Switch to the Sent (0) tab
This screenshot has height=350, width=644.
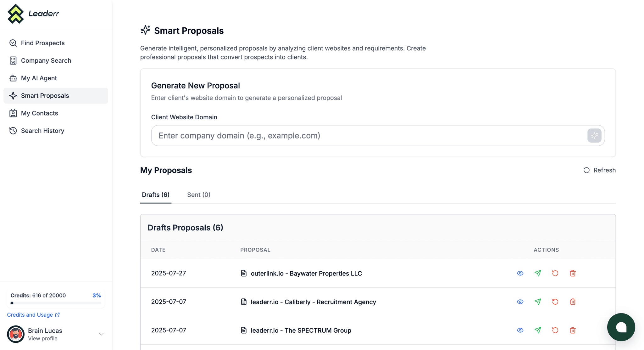point(199,195)
